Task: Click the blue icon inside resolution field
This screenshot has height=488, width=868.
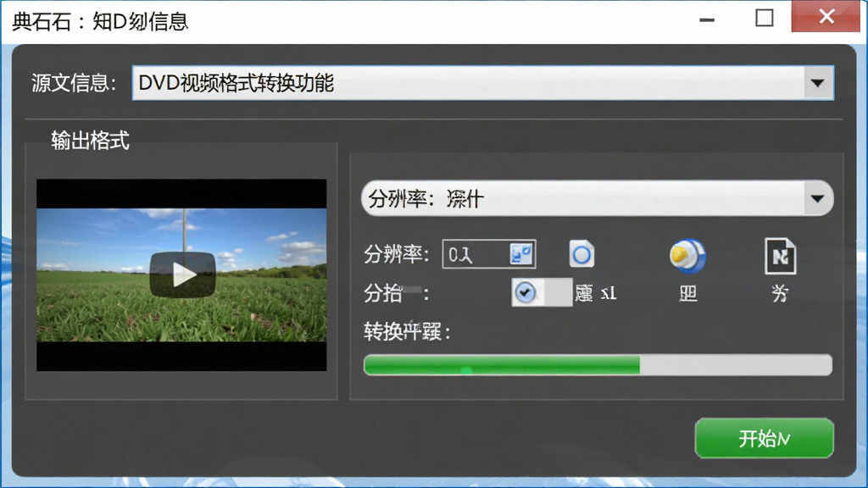Action: [x=521, y=254]
